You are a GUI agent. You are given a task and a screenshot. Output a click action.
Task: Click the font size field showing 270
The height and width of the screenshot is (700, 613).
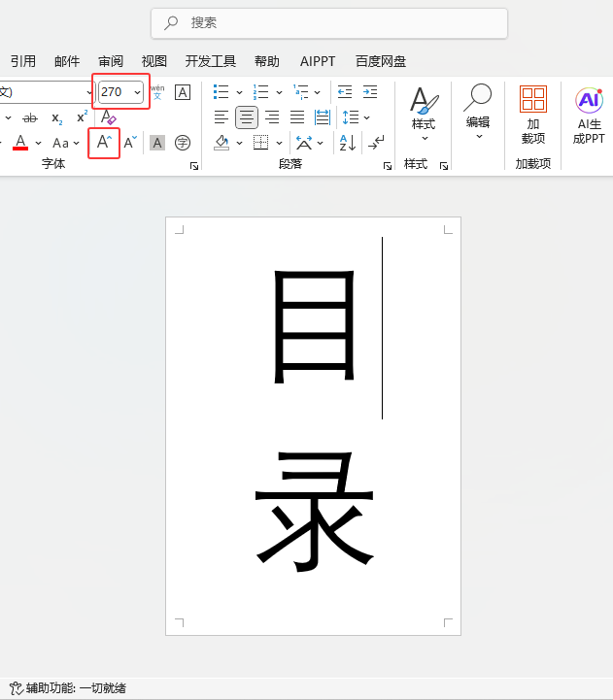coord(115,92)
